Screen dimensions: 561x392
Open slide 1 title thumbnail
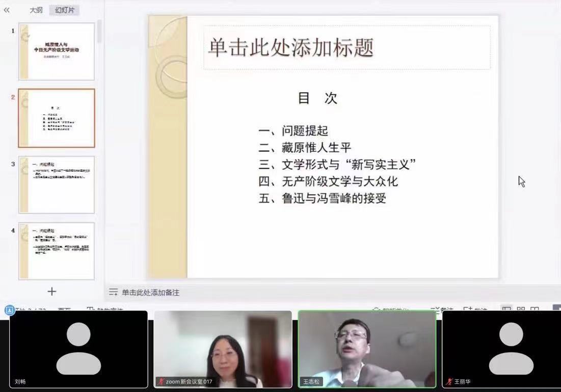coord(57,51)
